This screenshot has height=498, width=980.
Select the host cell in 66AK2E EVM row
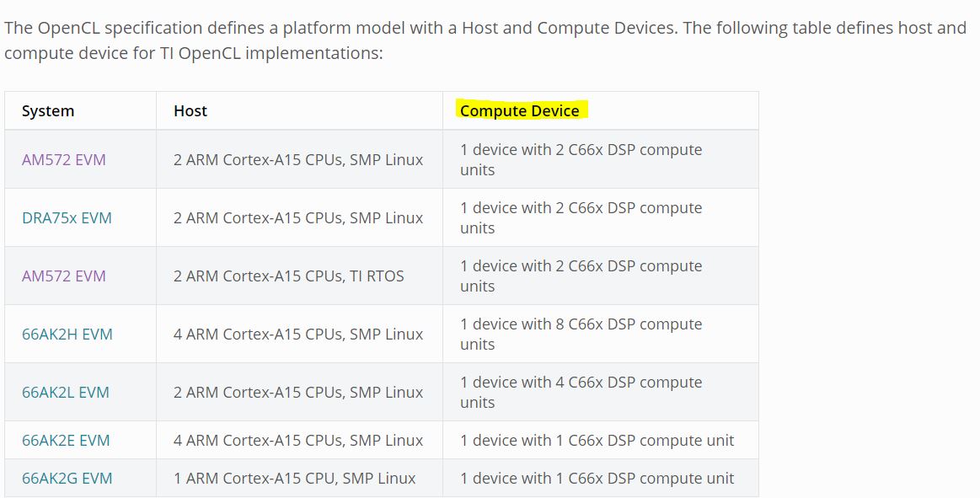point(298,440)
